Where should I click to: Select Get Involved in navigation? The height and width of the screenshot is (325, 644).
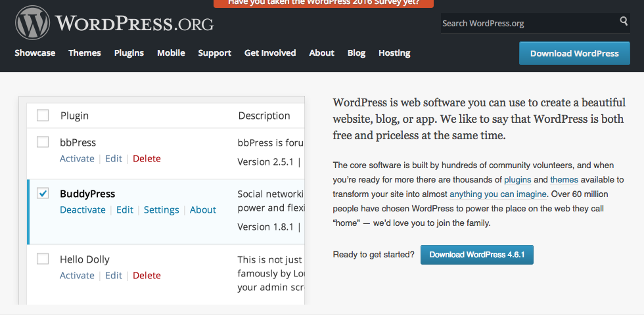pos(270,53)
